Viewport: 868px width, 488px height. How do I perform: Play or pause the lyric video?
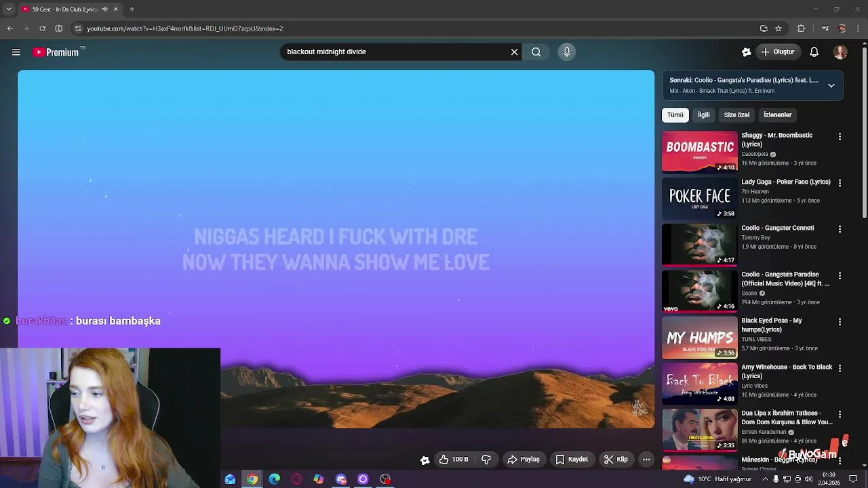click(336, 249)
